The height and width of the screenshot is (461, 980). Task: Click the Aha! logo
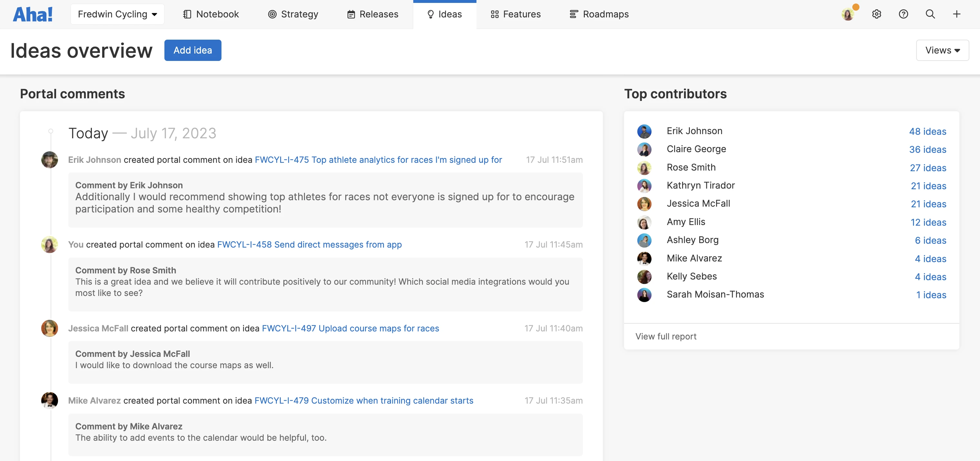(33, 15)
